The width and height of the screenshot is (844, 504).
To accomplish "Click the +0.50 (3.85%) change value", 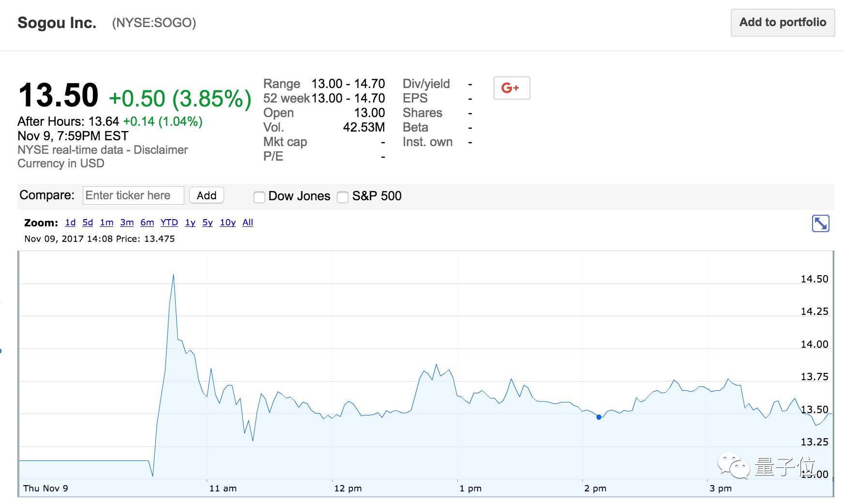I will pos(180,99).
